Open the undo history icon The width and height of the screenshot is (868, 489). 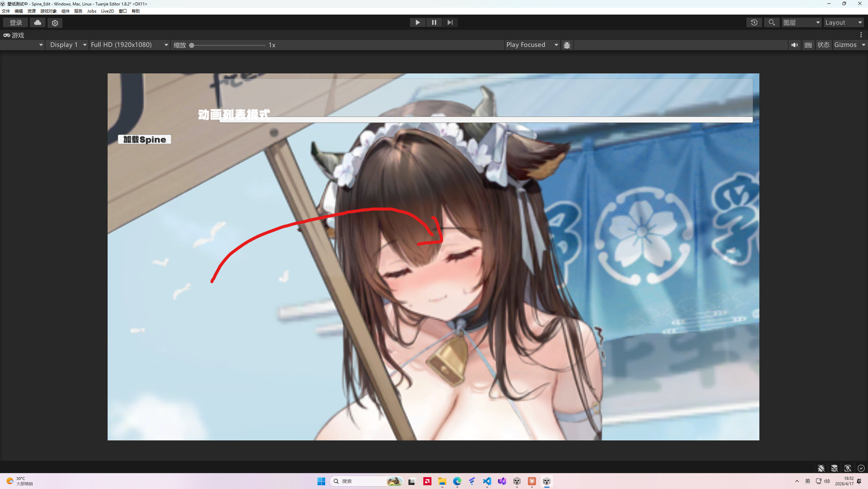(754, 23)
